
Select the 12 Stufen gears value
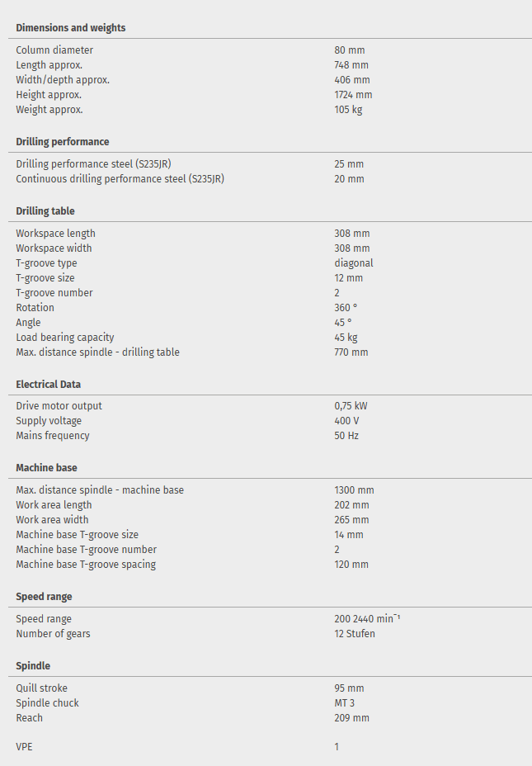[355, 634]
